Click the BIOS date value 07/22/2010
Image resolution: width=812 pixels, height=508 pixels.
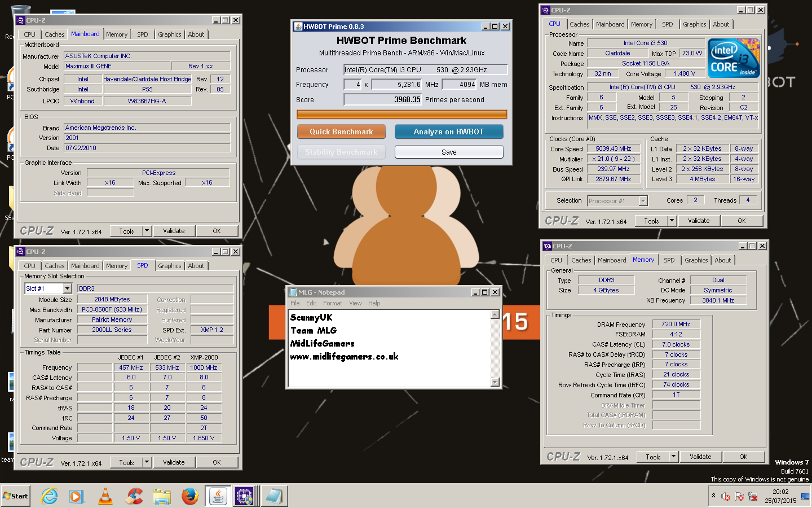point(147,148)
